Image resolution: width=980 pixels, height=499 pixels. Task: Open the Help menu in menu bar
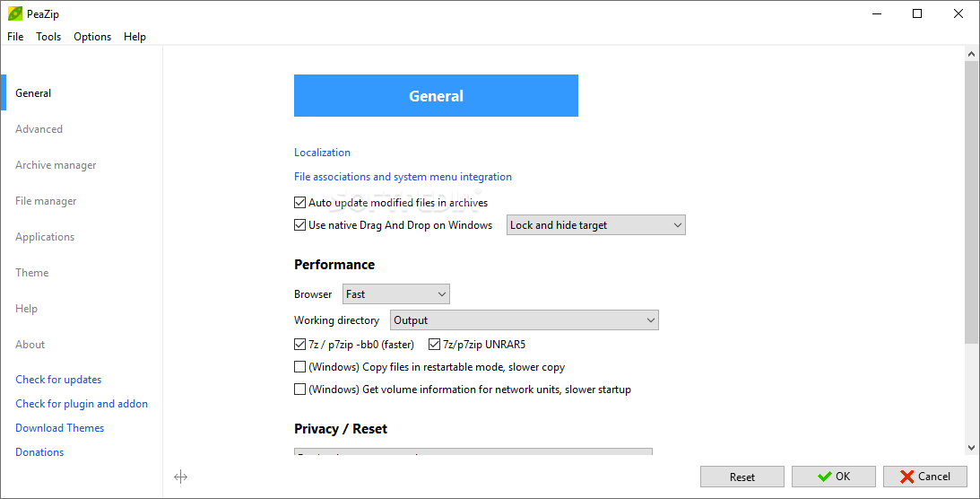(134, 36)
